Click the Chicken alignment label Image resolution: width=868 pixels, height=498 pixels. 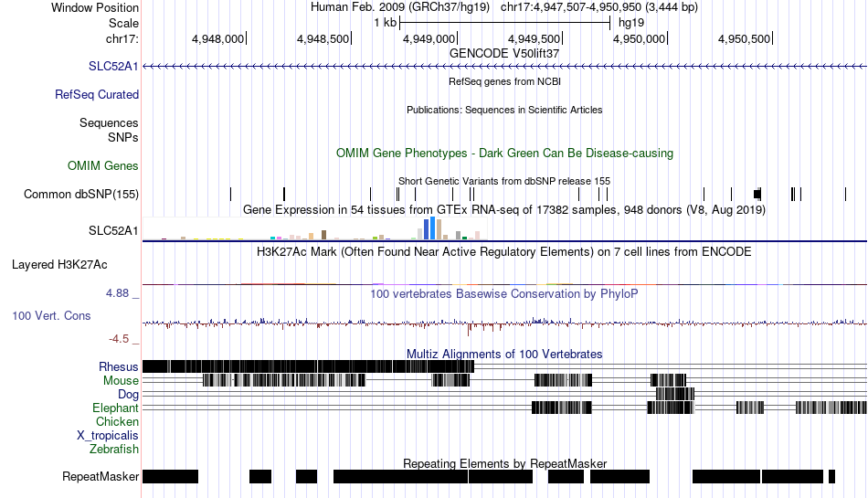[x=117, y=422]
